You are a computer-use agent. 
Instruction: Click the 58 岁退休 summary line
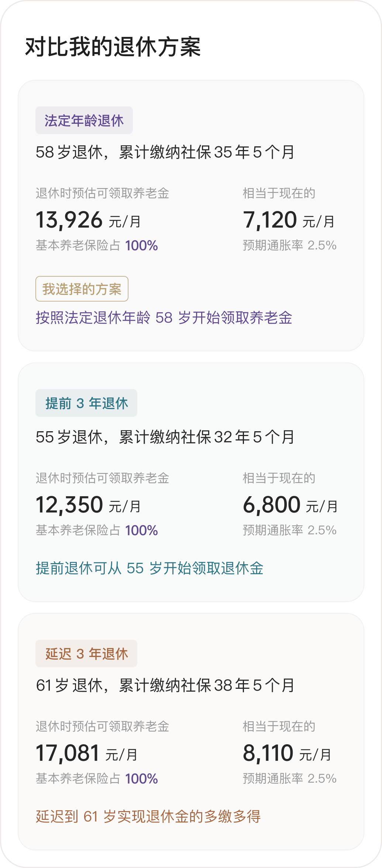[165, 152]
